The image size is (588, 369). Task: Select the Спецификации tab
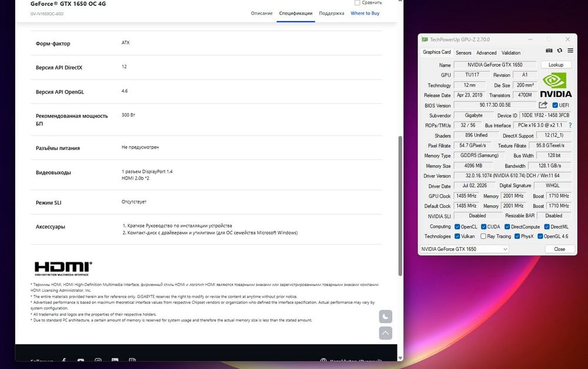[296, 13]
